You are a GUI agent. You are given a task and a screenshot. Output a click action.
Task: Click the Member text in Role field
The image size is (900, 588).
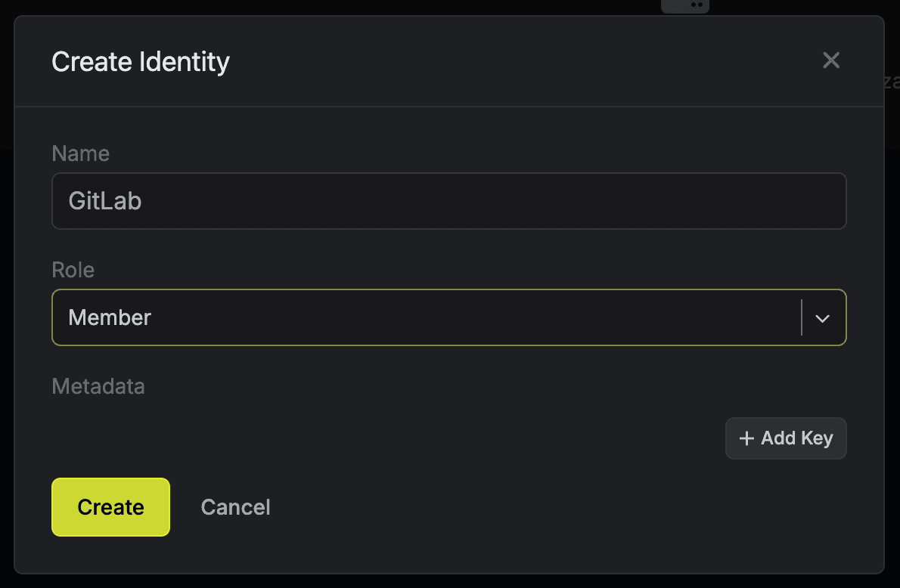point(110,317)
